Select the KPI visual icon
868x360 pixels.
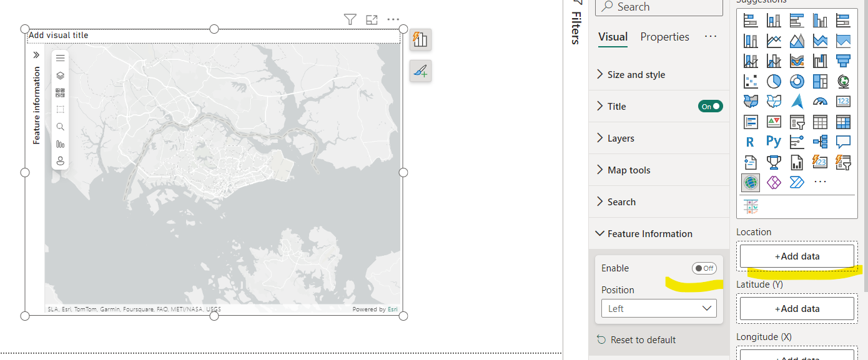[x=774, y=122]
